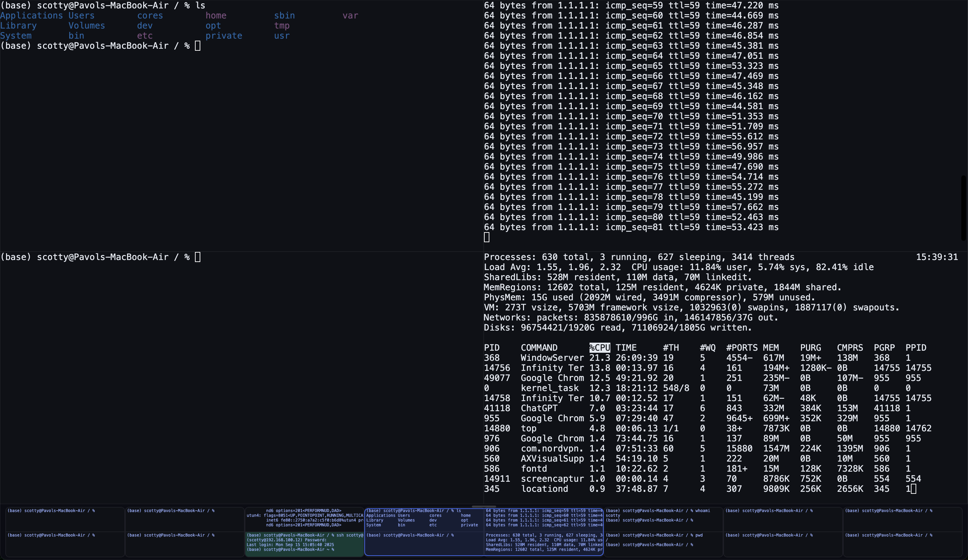Click the grab handle above the thumbnail strip
The height and width of the screenshot is (560, 968).
pyautogui.click(x=484, y=507)
